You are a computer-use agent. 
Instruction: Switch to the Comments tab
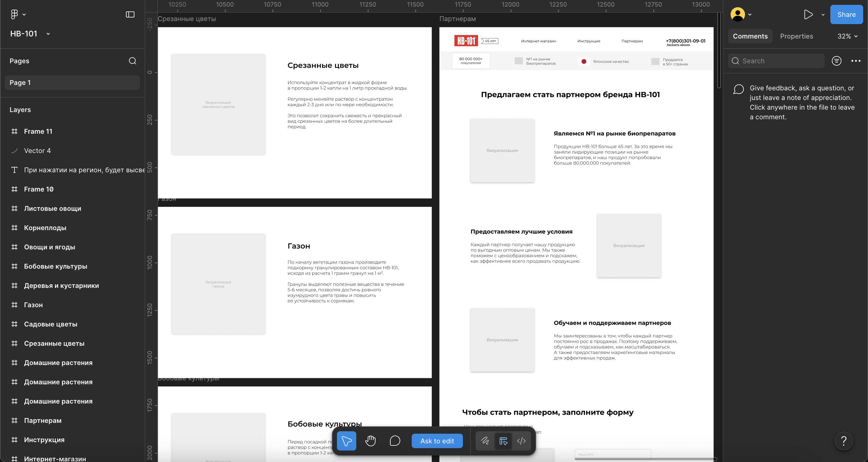[x=750, y=36]
